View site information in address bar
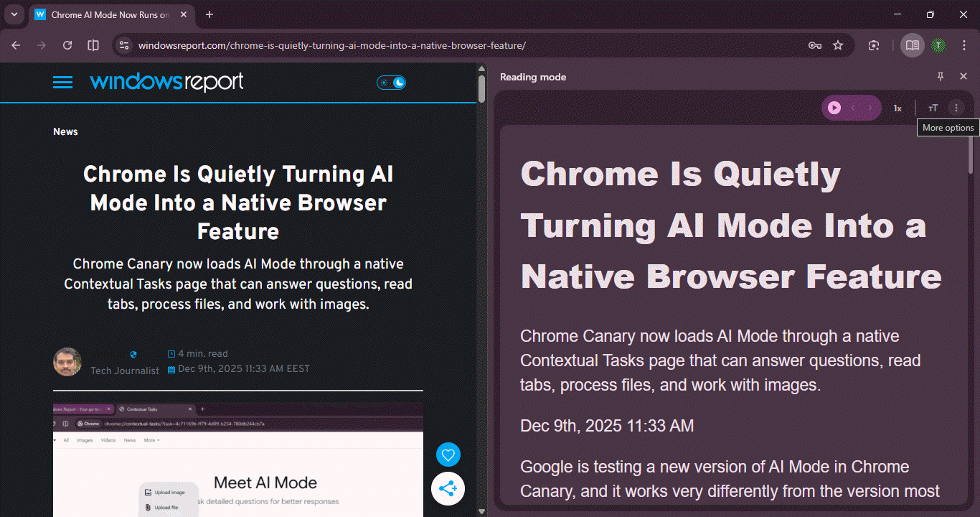The width and height of the screenshot is (980, 517). pos(124,45)
